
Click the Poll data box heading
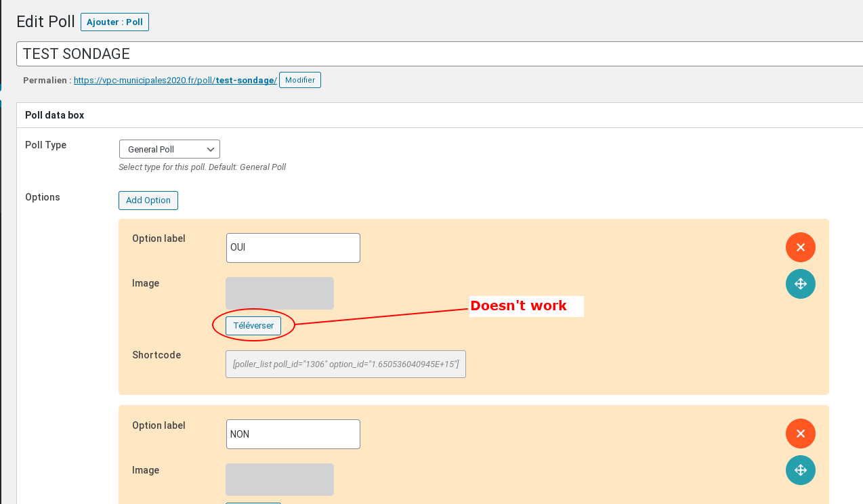[x=55, y=115]
